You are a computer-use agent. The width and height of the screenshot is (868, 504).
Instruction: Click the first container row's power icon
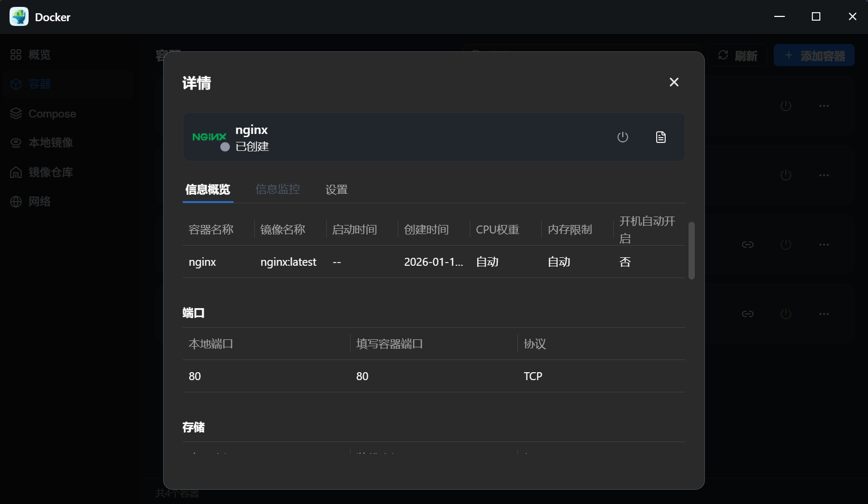point(786,106)
